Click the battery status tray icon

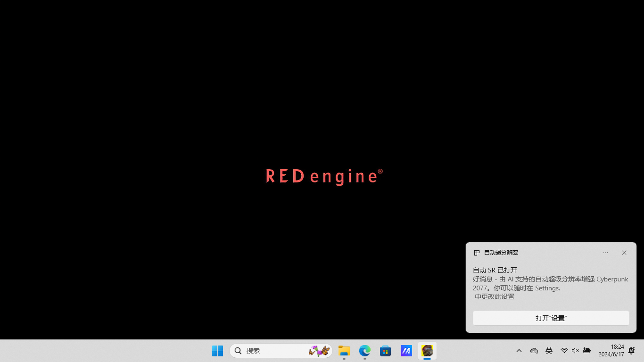[x=587, y=351]
